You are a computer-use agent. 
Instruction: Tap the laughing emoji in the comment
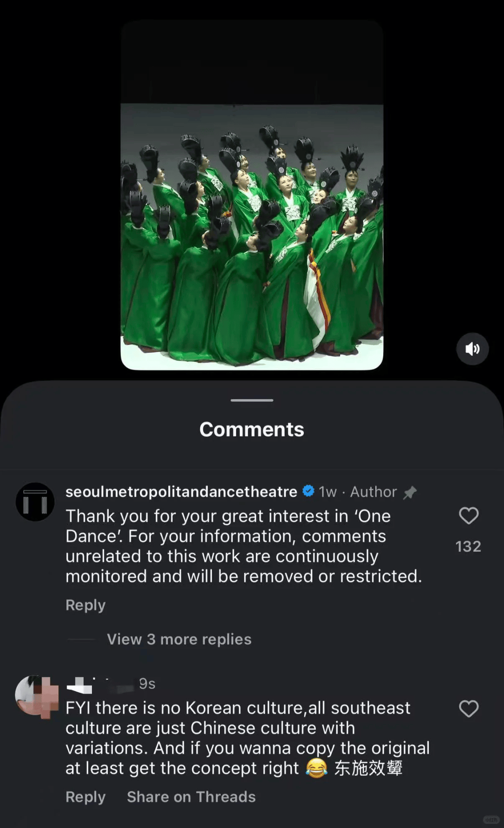pos(316,768)
